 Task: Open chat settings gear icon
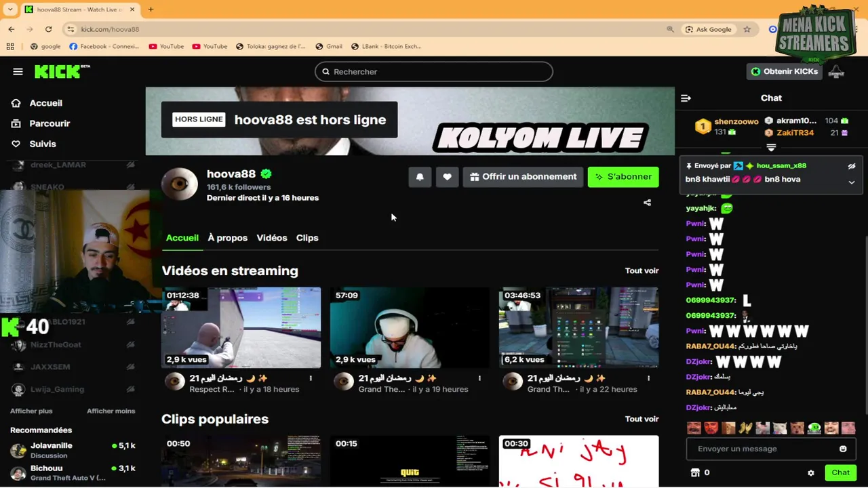click(x=810, y=473)
